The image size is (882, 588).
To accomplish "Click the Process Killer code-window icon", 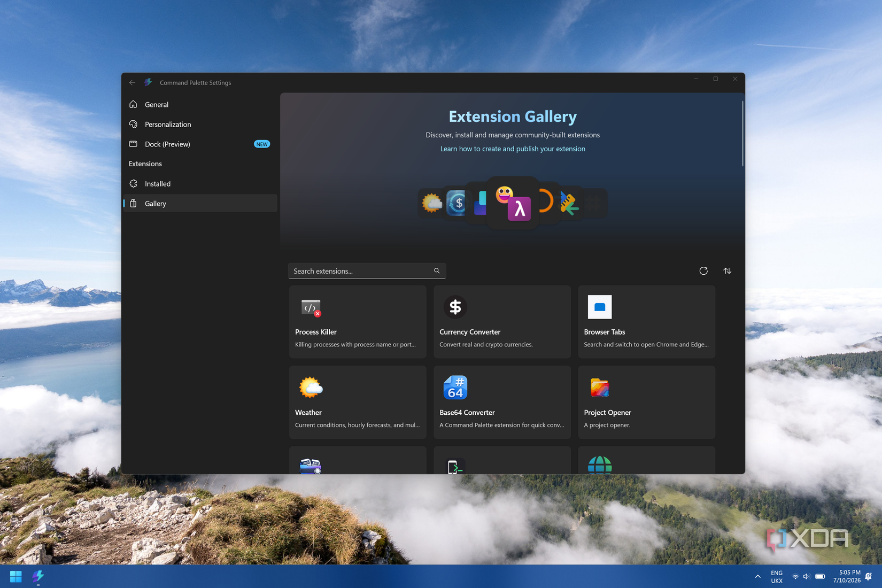I will click(311, 307).
